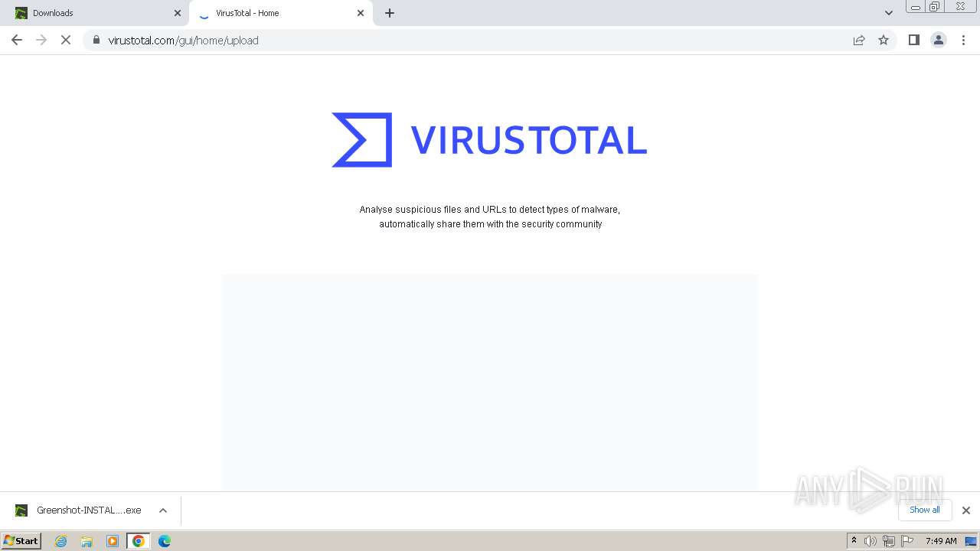Click the Greenshot file icon in downloads bar
Image resolution: width=980 pixels, height=551 pixels.
21,510
